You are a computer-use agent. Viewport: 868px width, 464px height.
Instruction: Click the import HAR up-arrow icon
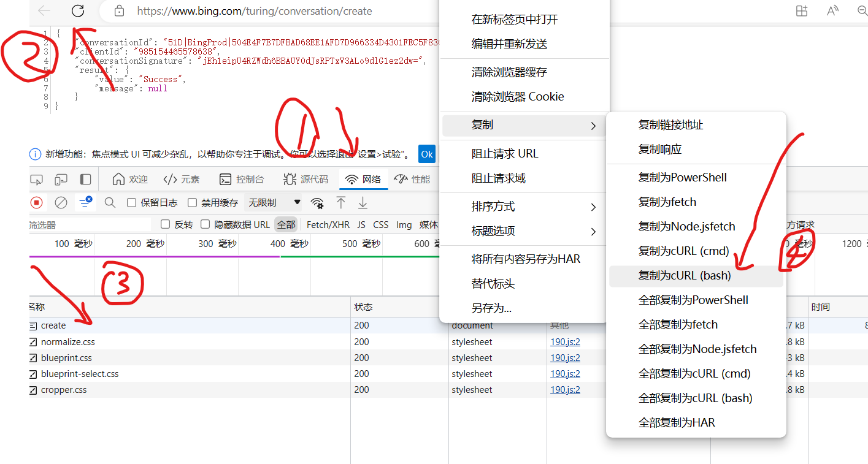(x=341, y=202)
